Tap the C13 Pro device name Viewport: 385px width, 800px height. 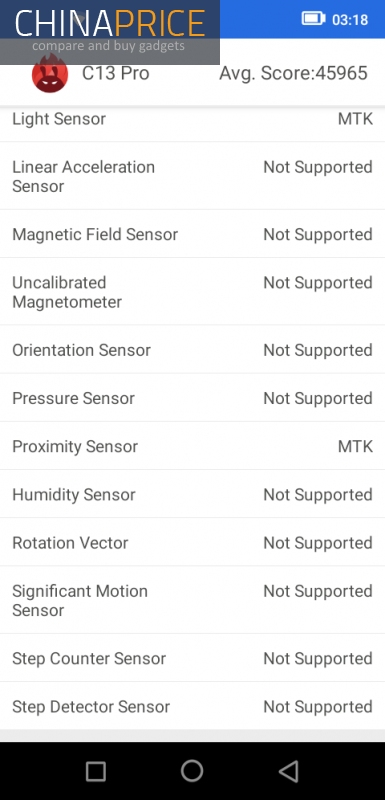tap(116, 73)
